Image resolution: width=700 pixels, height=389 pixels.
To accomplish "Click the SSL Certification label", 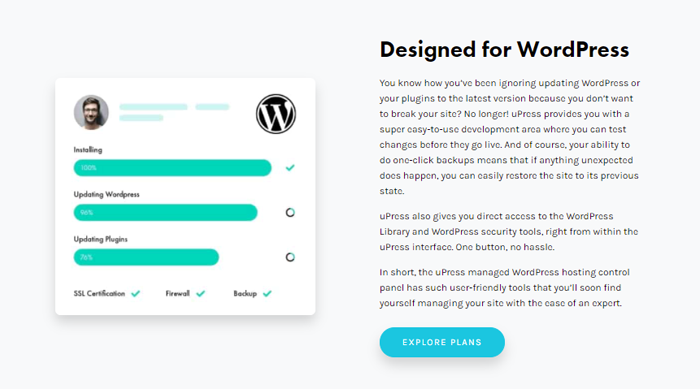I will click(99, 293).
